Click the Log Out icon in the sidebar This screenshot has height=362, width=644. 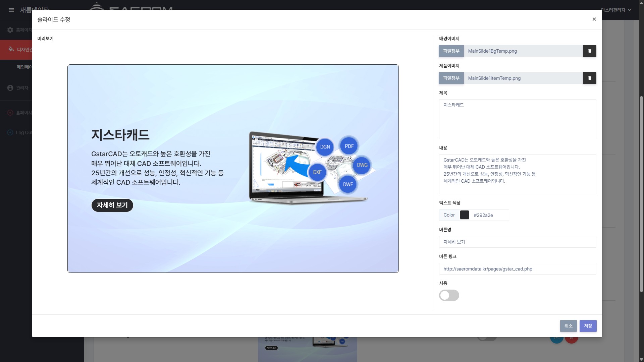click(10, 132)
